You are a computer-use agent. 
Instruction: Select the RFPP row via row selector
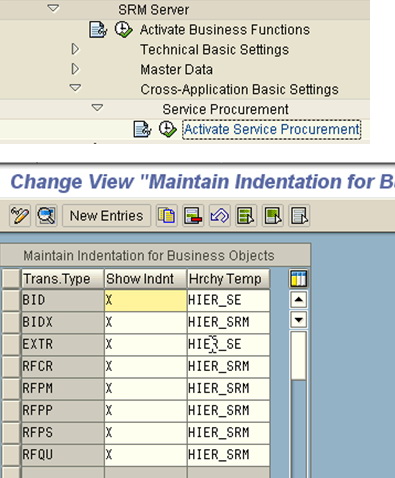(11, 410)
